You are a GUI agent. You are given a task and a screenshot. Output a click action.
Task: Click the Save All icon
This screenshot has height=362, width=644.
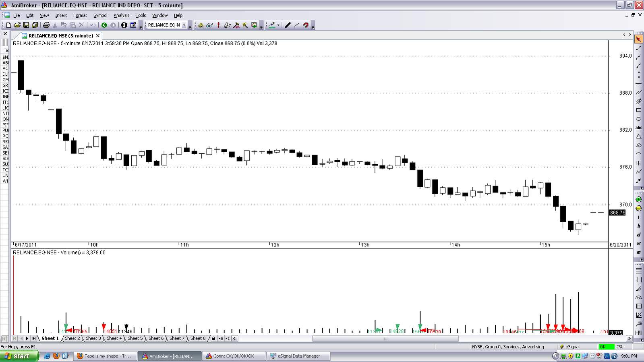tap(35, 25)
